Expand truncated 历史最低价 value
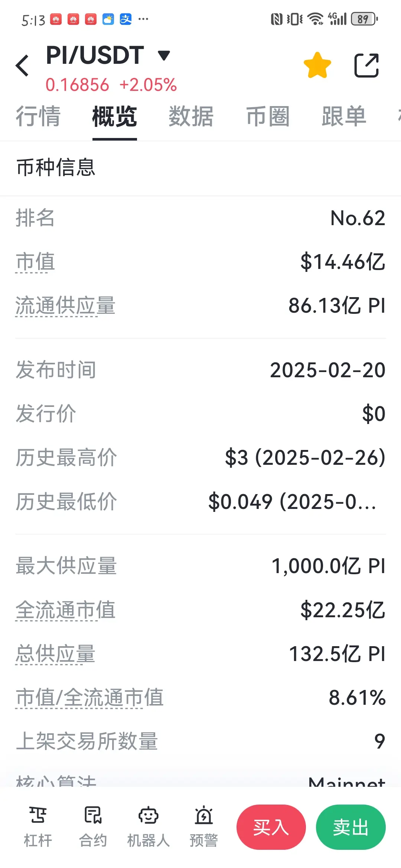 coord(292,502)
